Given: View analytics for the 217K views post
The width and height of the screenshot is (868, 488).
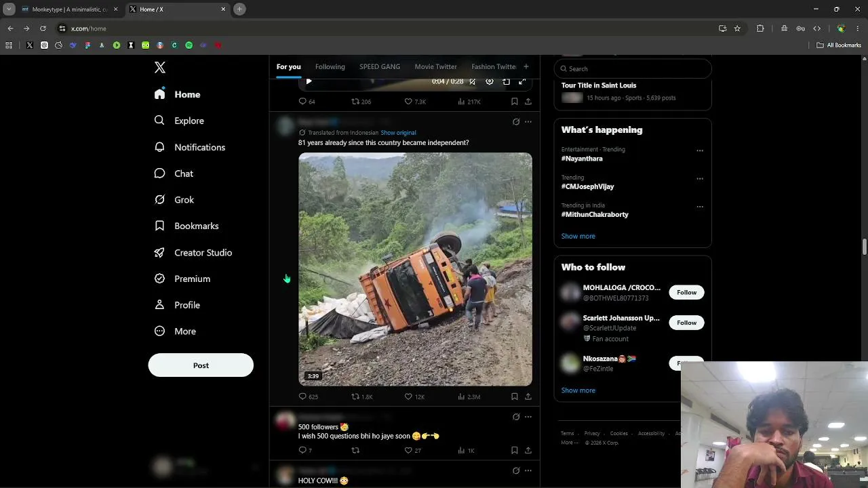Looking at the screenshot, I should (469, 102).
